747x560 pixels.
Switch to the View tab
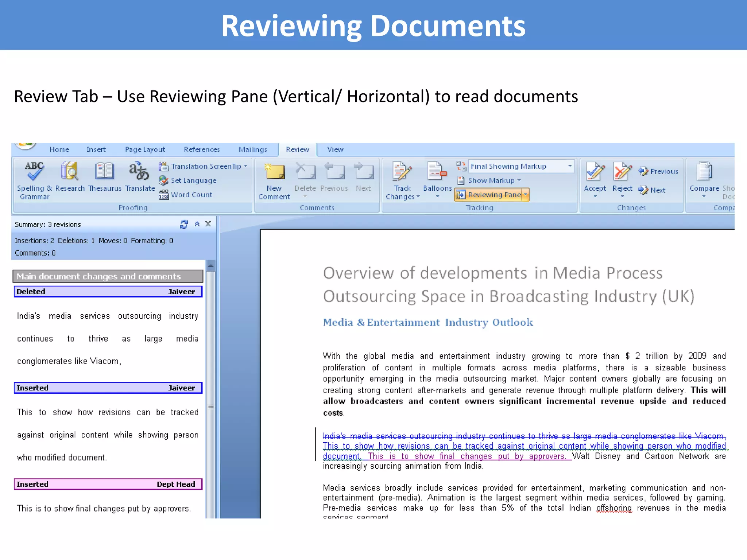(x=335, y=149)
